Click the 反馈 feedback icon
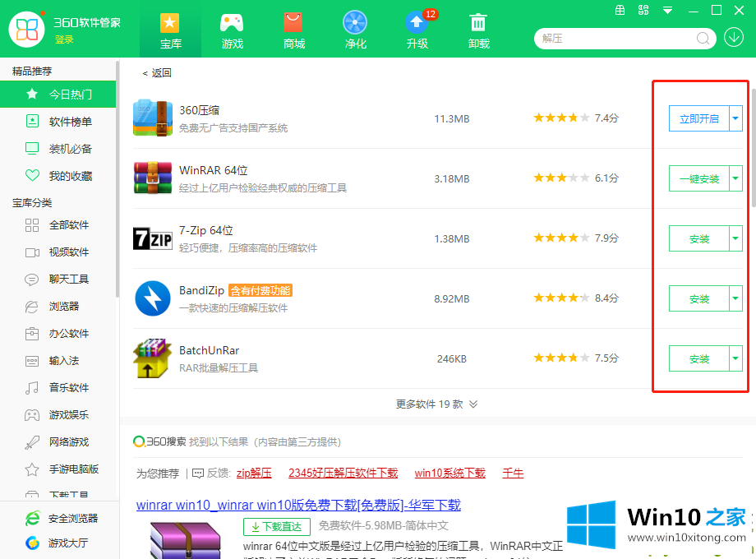This screenshot has height=559, width=756. [198, 474]
